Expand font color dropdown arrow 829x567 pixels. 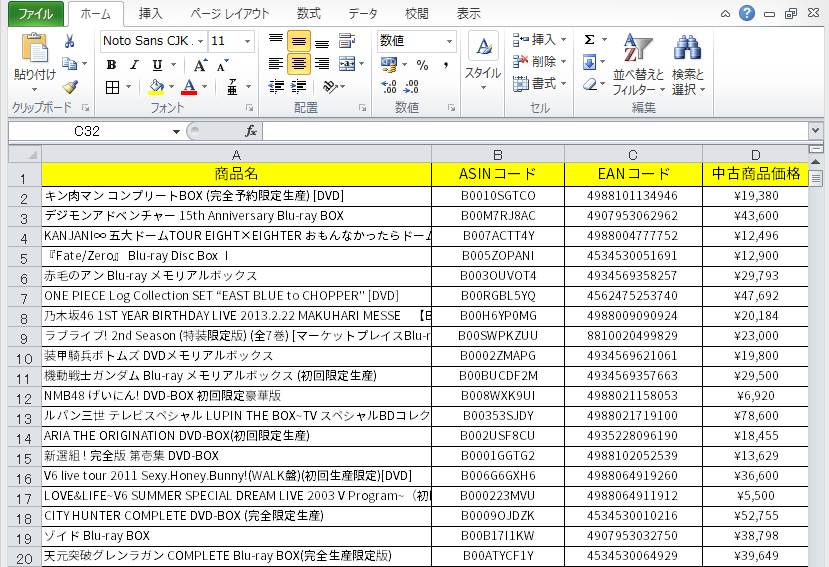[x=205, y=87]
